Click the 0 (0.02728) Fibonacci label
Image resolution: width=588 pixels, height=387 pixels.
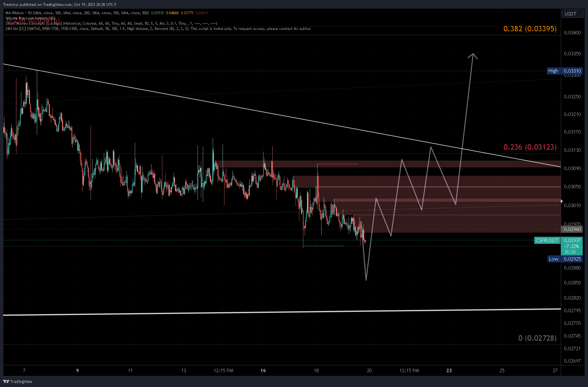(x=537, y=338)
